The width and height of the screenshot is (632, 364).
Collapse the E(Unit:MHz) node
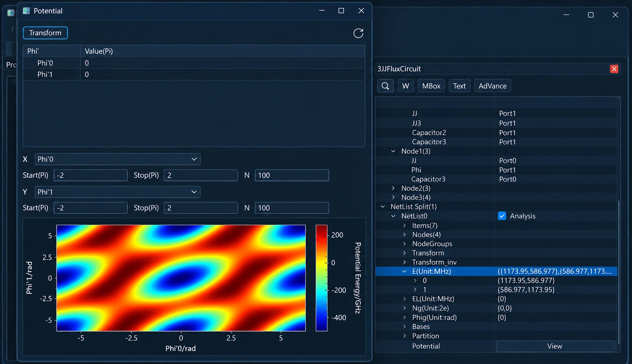pyautogui.click(x=404, y=271)
